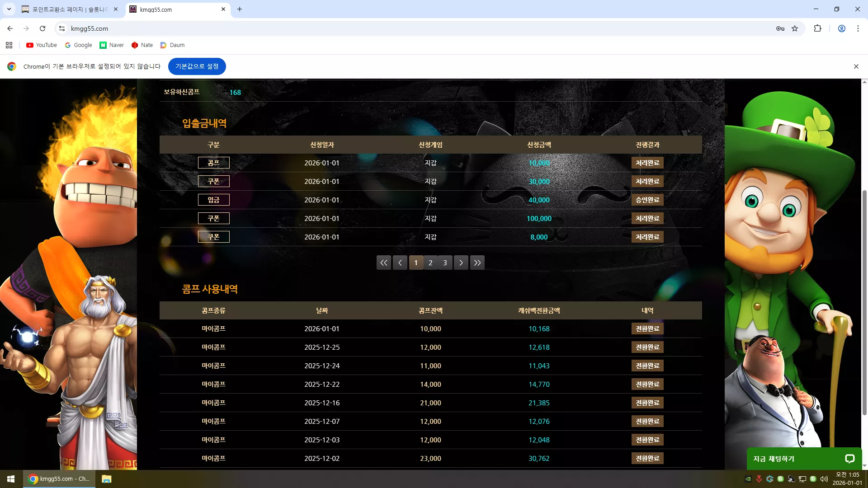Open the Naver bookmark

tap(112, 45)
